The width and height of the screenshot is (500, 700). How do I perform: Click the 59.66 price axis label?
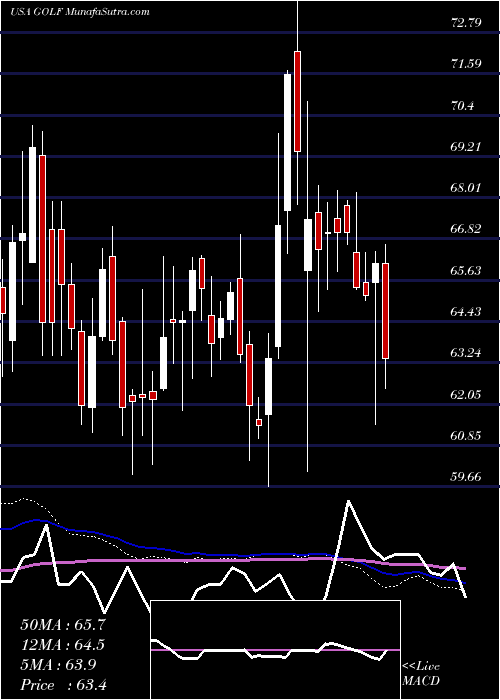[x=466, y=477]
